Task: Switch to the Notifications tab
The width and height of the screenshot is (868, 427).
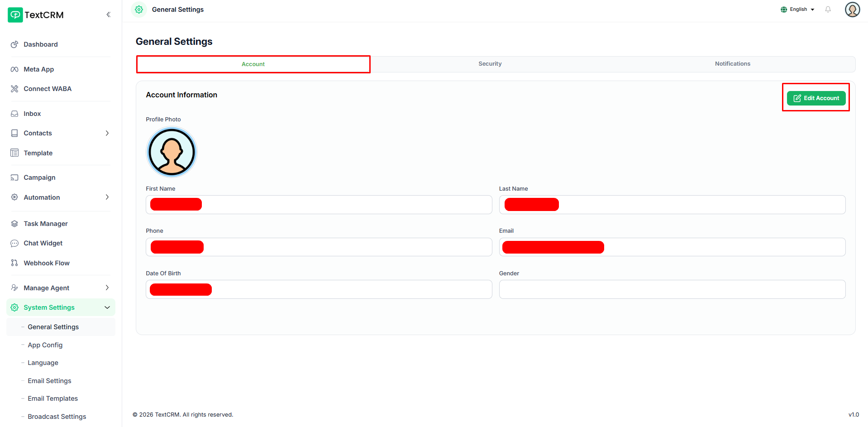Action: point(732,64)
